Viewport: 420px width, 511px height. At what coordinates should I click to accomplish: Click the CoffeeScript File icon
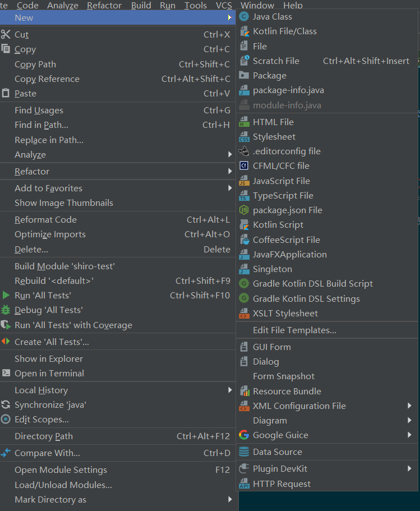[244, 240]
